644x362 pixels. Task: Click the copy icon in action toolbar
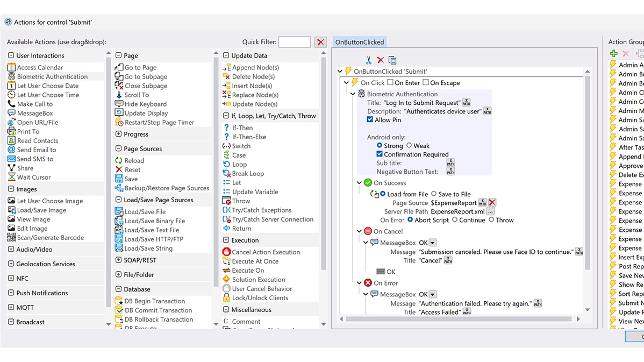coord(392,60)
